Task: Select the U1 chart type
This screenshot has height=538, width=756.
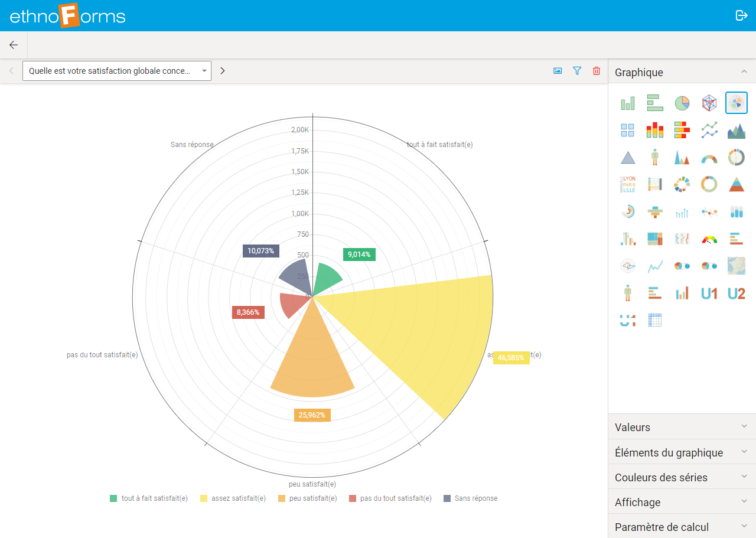Action: coord(709,293)
